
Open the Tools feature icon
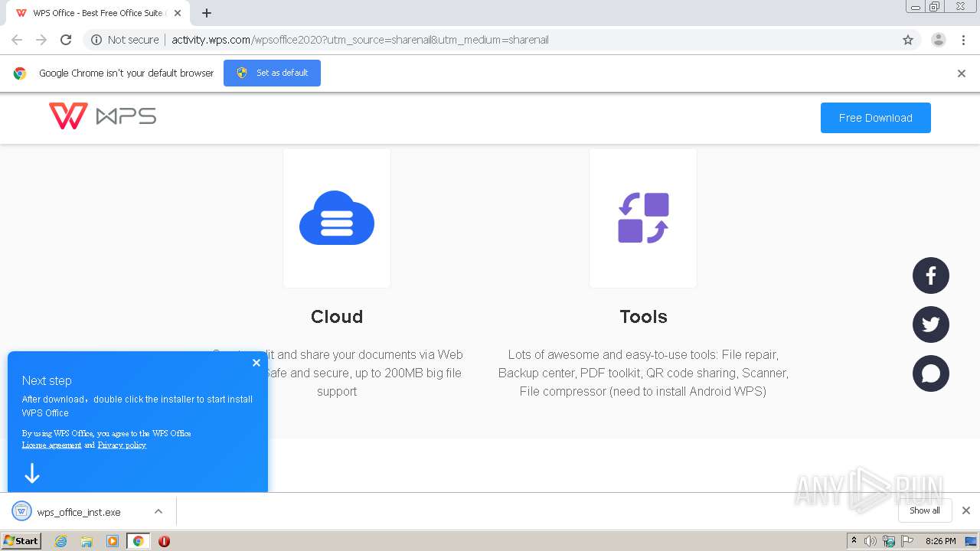pos(643,218)
